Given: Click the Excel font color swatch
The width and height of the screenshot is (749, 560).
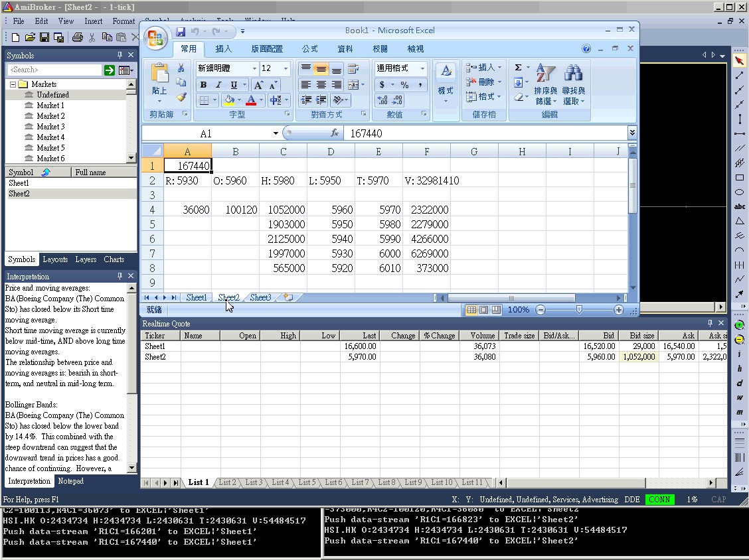Looking at the screenshot, I should tap(251, 100).
